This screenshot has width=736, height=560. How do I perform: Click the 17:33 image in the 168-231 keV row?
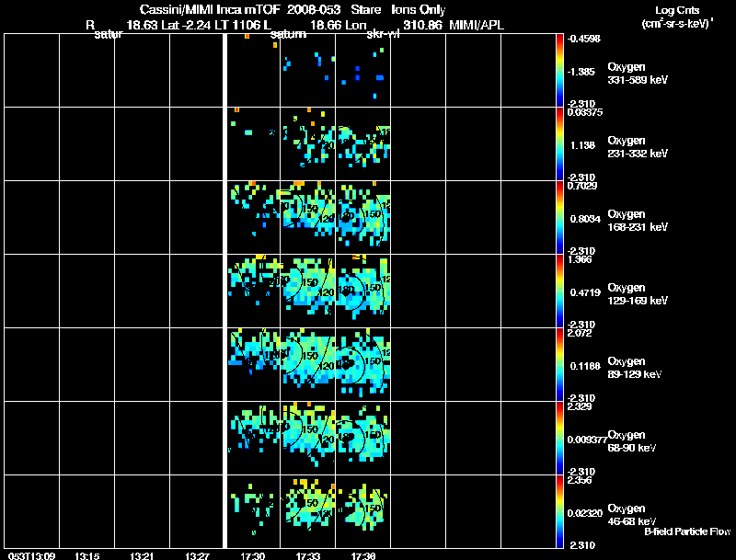tap(308, 217)
